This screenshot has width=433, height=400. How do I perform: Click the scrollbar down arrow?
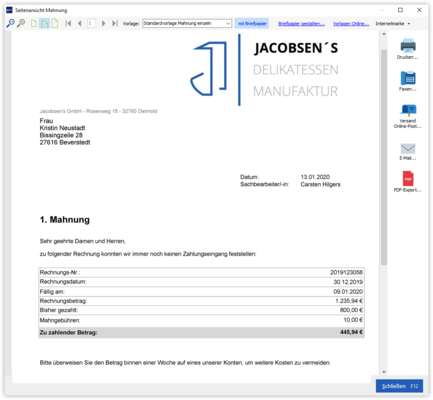[x=384, y=372]
